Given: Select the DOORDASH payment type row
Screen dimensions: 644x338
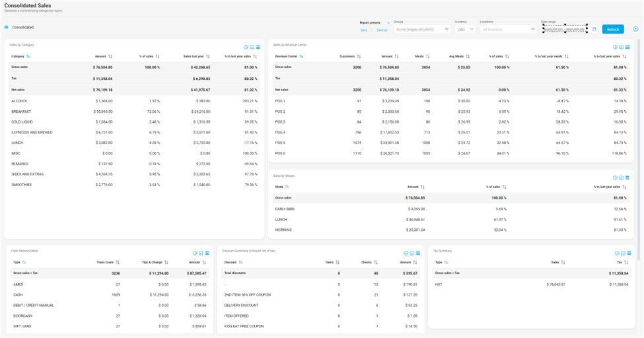Looking at the screenshot, I should click(110, 316).
